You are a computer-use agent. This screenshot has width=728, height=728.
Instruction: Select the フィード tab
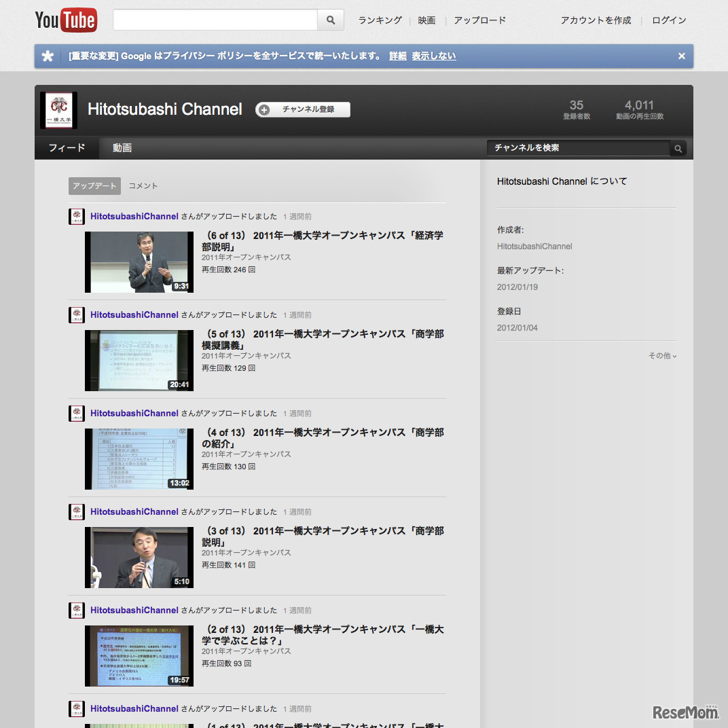(67, 147)
